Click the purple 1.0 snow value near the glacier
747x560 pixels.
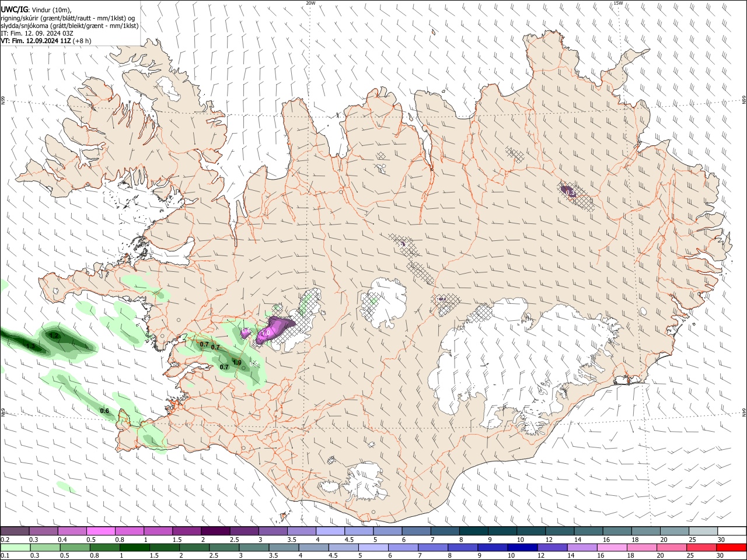tap(266, 333)
